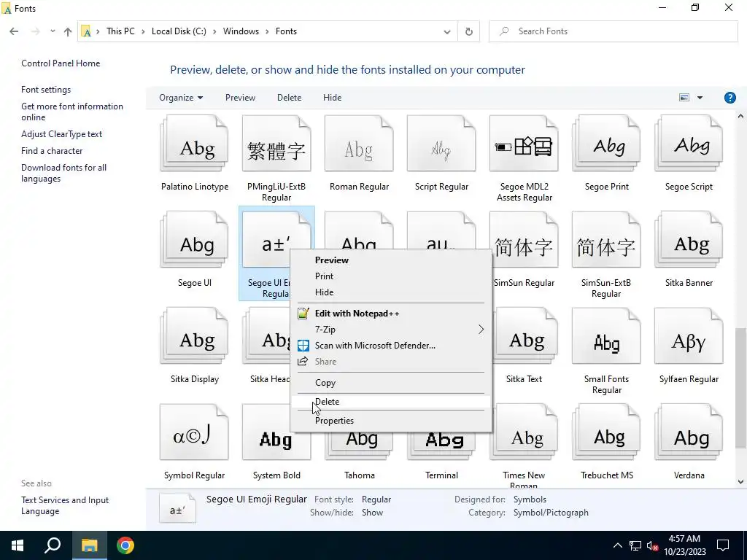Select the Sitka Display font icon
747x560 pixels.
pyautogui.click(x=194, y=336)
